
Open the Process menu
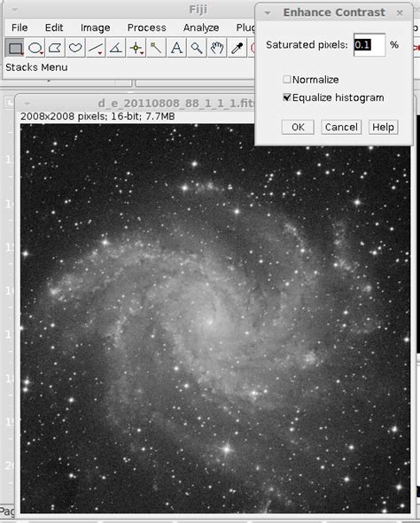pyautogui.click(x=147, y=27)
